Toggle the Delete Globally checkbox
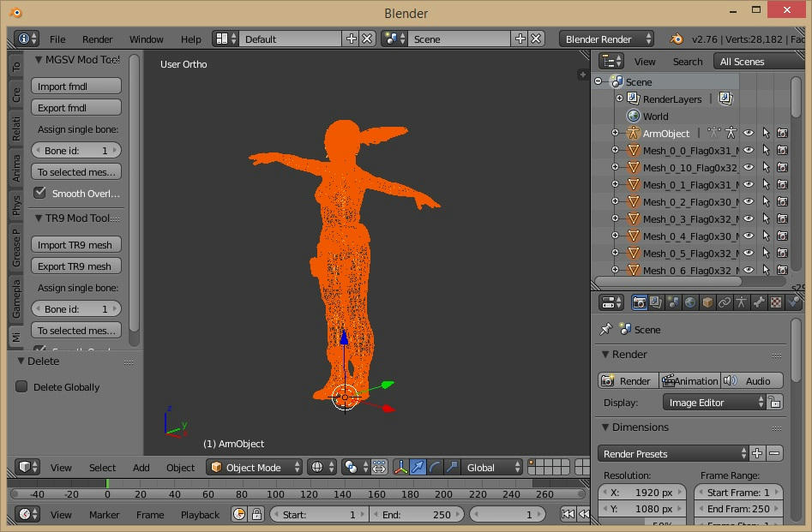The image size is (812, 532). [22, 387]
